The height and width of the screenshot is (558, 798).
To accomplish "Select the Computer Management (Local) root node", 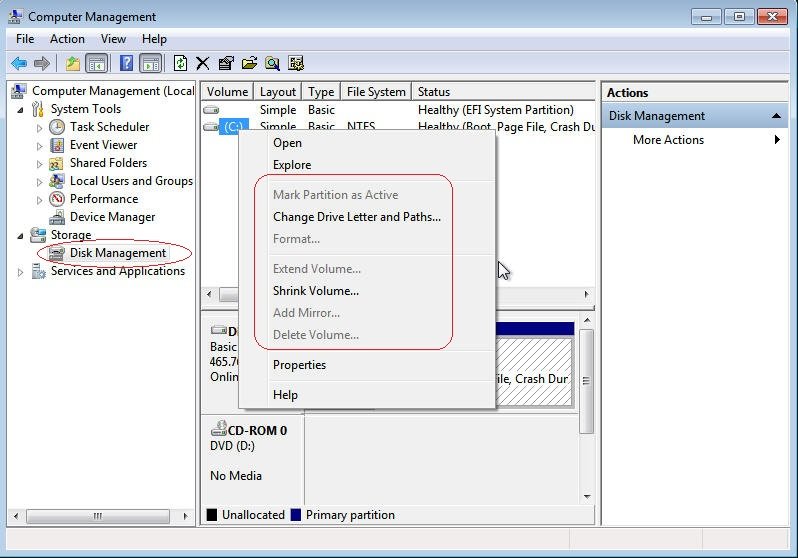I will [113, 91].
